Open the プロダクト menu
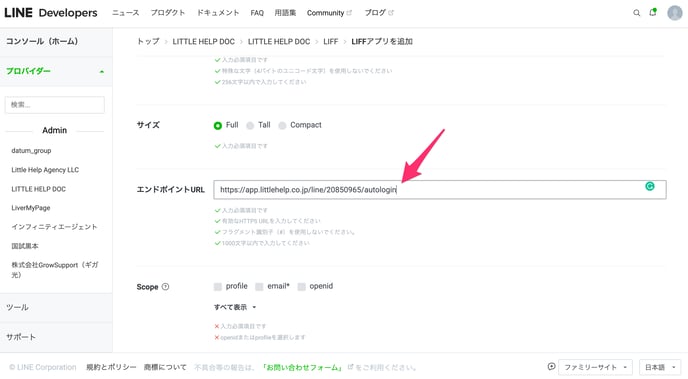 pyautogui.click(x=168, y=13)
